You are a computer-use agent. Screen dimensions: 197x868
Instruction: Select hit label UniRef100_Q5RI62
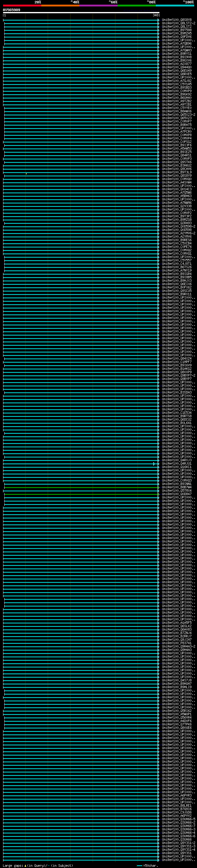pyautogui.click(x=177, y=711)
